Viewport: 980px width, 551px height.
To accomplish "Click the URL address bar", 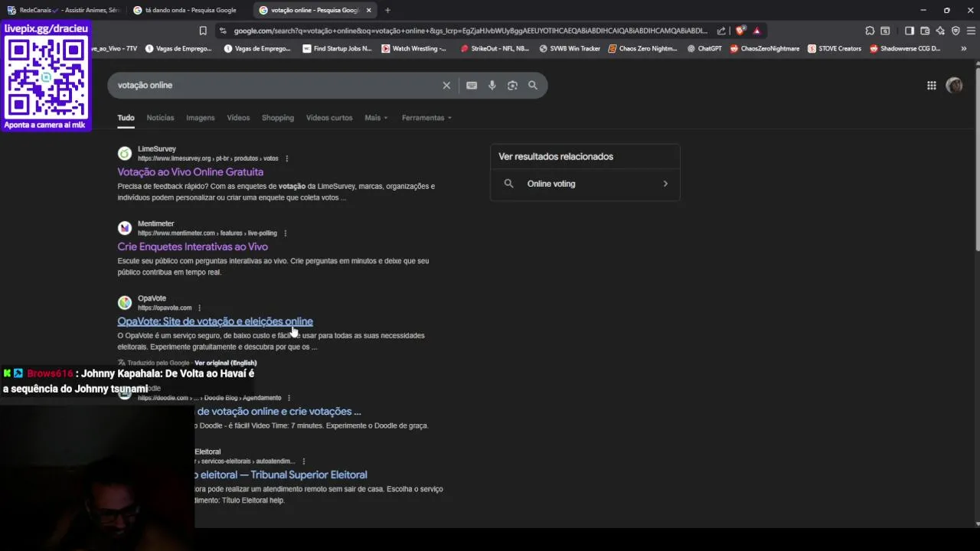I will coord(470,31).
